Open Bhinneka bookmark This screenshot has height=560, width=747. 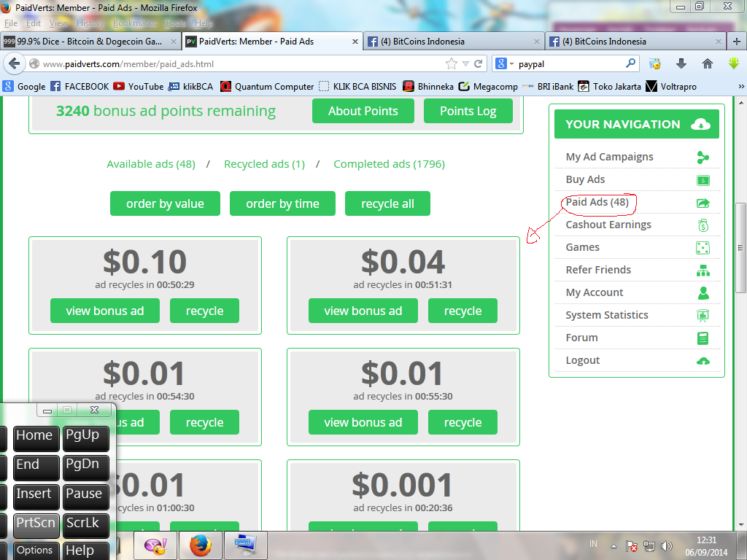427,86
